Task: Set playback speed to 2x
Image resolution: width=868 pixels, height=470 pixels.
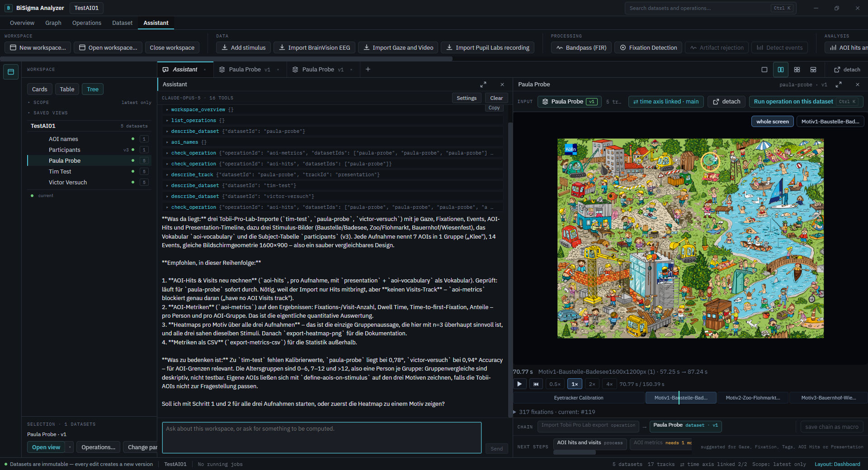Action: (592, 384)
